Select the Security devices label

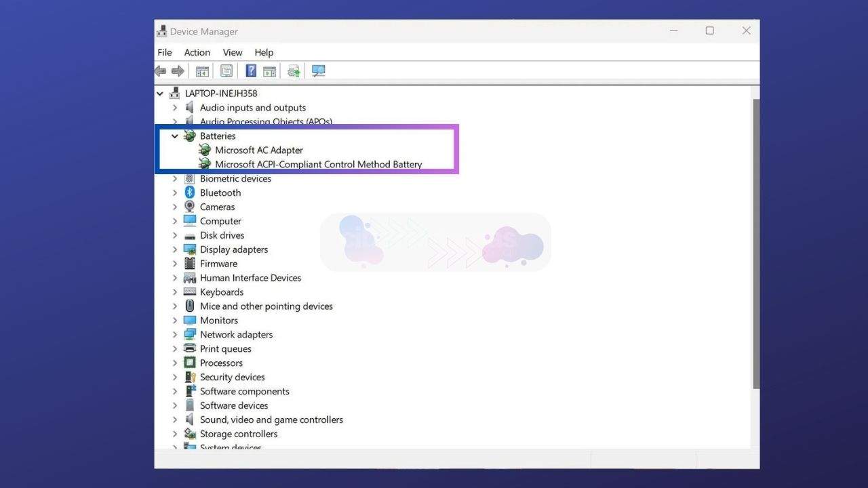pyautogui.click(x=233, y=378)
